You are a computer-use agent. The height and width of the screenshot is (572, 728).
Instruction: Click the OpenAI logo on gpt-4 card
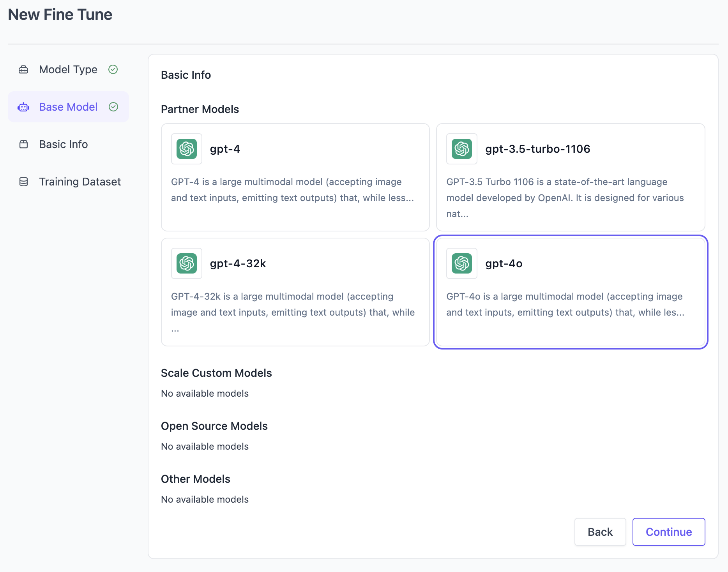click(x=187, y=149)
